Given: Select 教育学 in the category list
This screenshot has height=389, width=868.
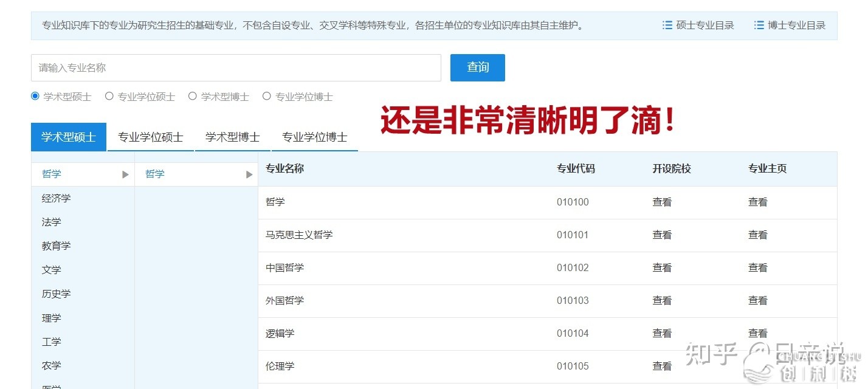Looking at the screenshot, I should [57, 246].
